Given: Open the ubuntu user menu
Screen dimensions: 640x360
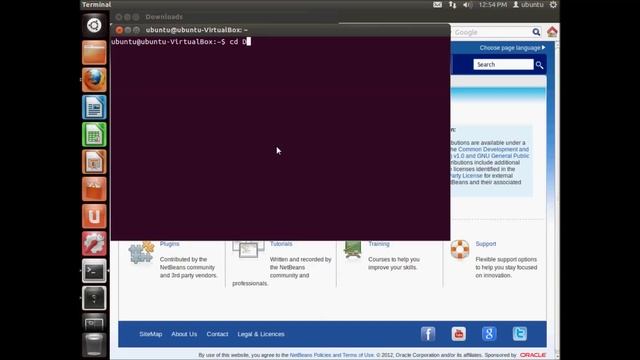Looking at the screenshot, I should 528,5.
